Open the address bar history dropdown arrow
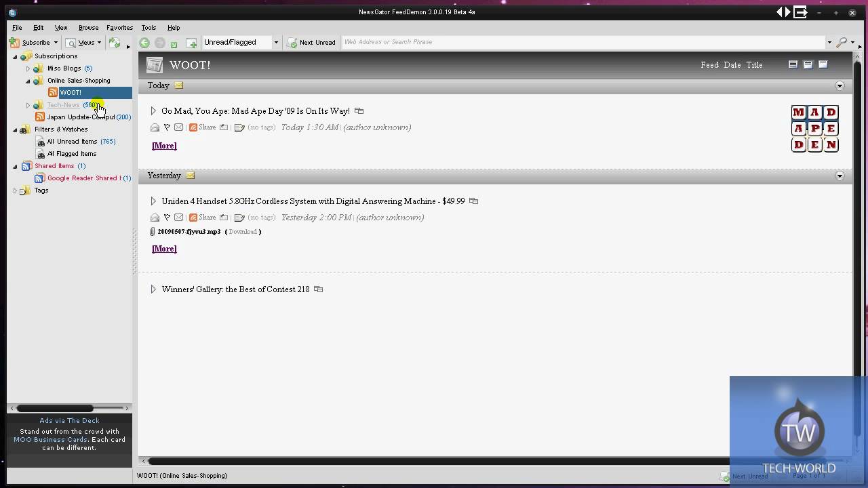 (x=829, y=42)
